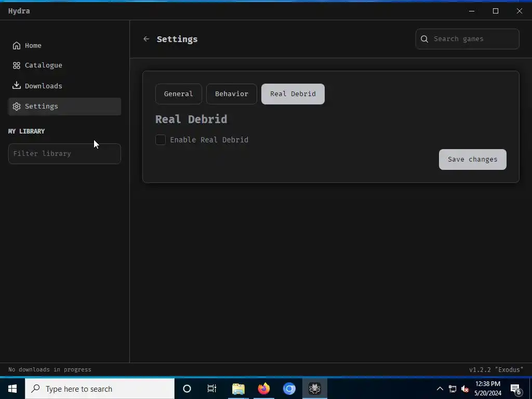532x399 pixels.
Task: Click the muted volume tray icon
Action: (x=465, y=389)
